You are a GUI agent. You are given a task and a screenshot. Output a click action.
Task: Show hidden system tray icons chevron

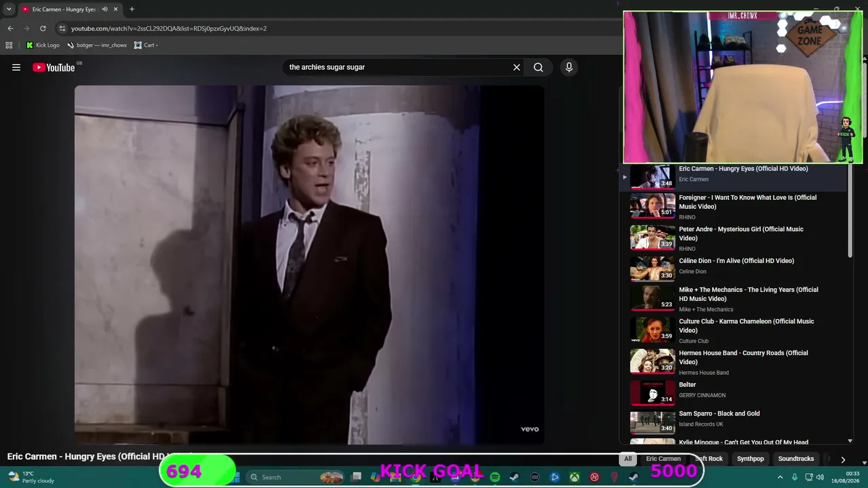pos(780,477)
